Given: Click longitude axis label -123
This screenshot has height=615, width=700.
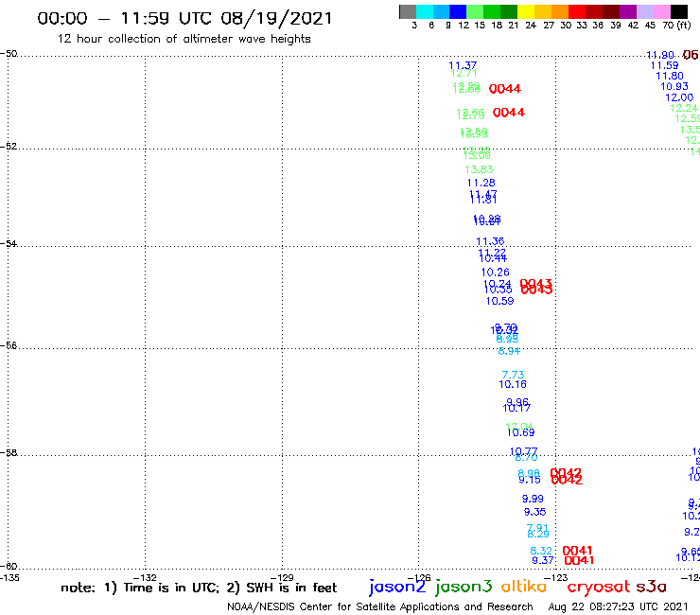Looking at the screenshot, I should (555, 578).
